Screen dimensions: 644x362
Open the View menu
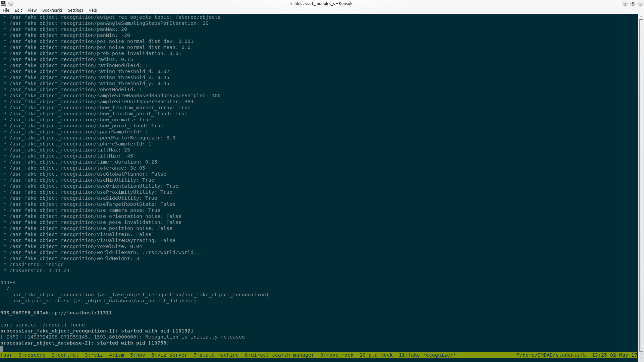click(32, 10)
